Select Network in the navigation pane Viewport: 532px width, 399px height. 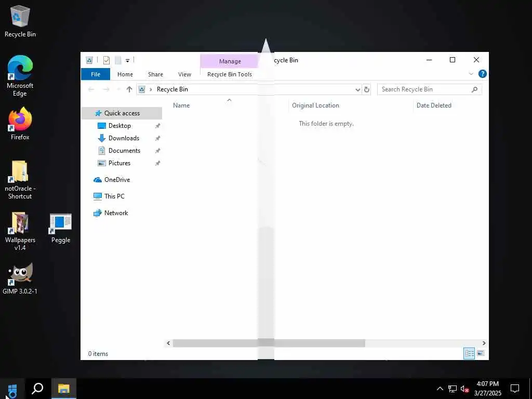(x=116, y=213)
